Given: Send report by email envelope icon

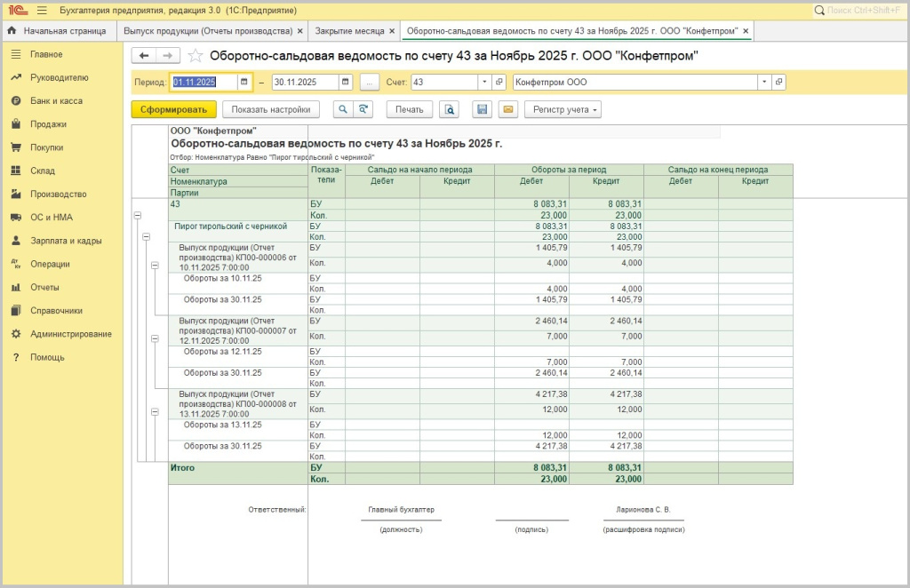Looking at the screenshot, I should pos(507,110).
